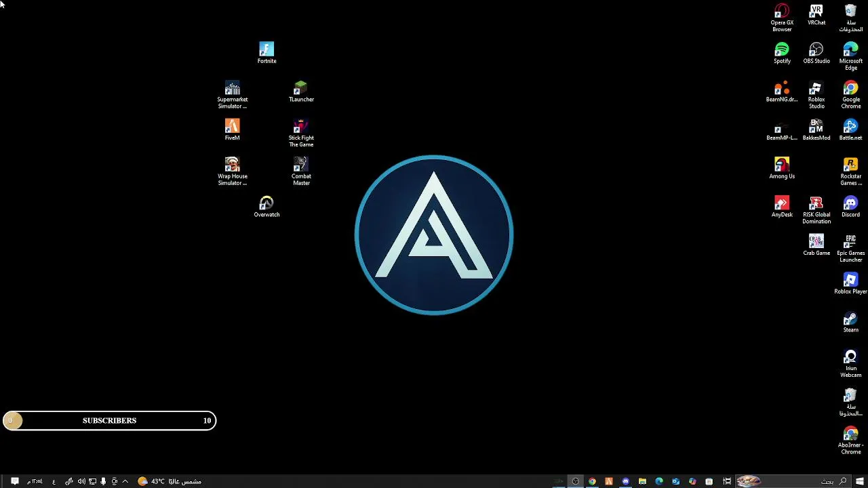Switch to OBS Studio taskbar icon

point(575,481)
